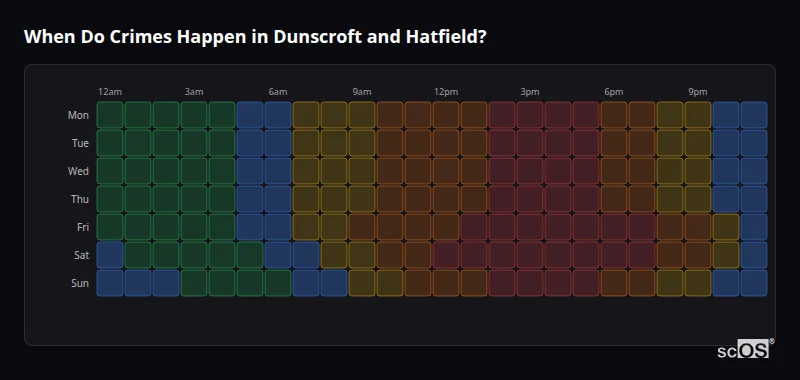Click the Mon row label

78,115
